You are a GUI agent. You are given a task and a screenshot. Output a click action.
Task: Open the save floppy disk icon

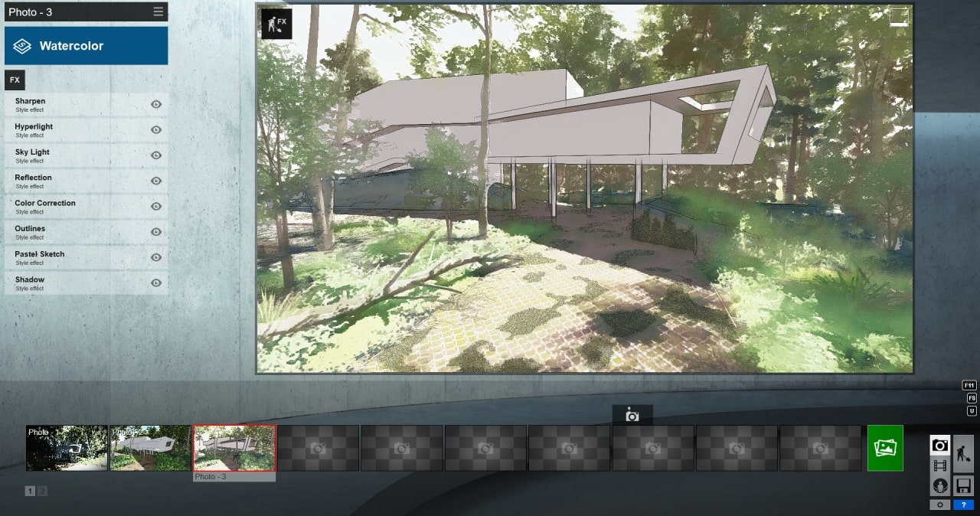(963, 485)
